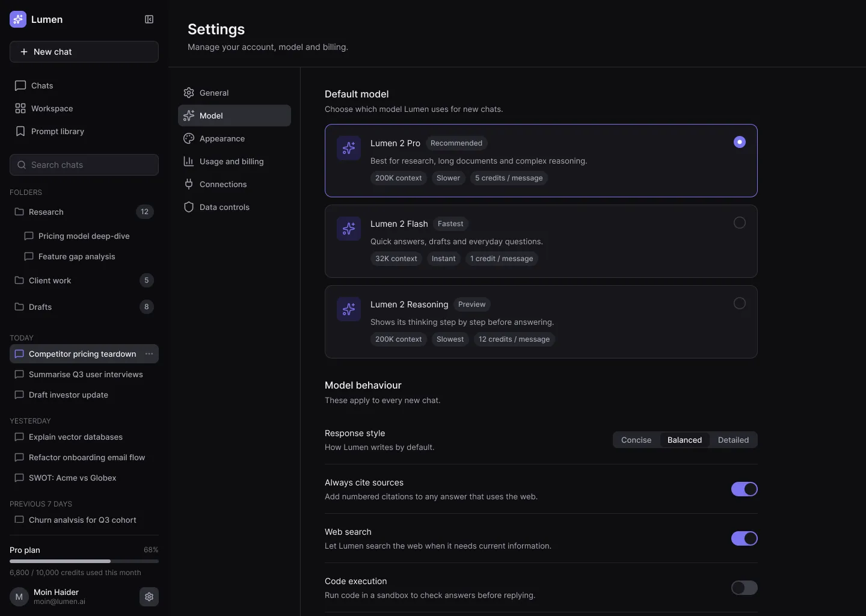Viewport: 866px width, 616px height.
Task: Open the Draft investor update chat
Action: point(84,395)
